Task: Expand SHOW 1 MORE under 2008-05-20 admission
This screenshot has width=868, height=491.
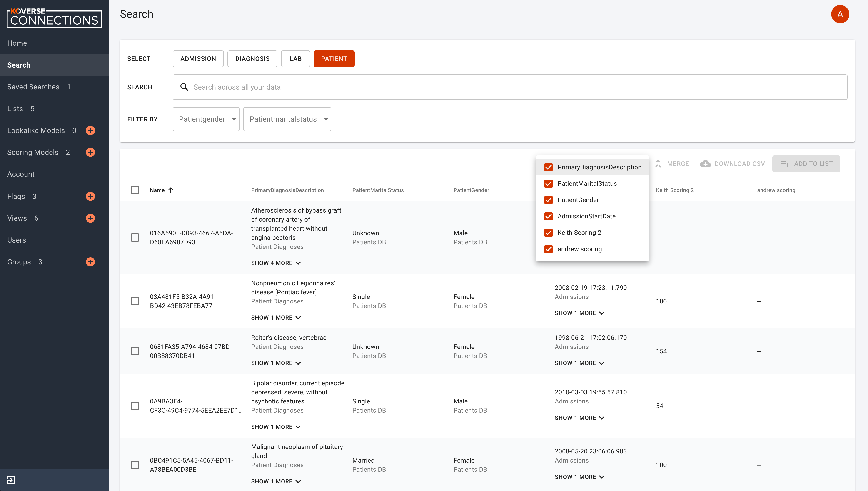Action: pos(579,477)
